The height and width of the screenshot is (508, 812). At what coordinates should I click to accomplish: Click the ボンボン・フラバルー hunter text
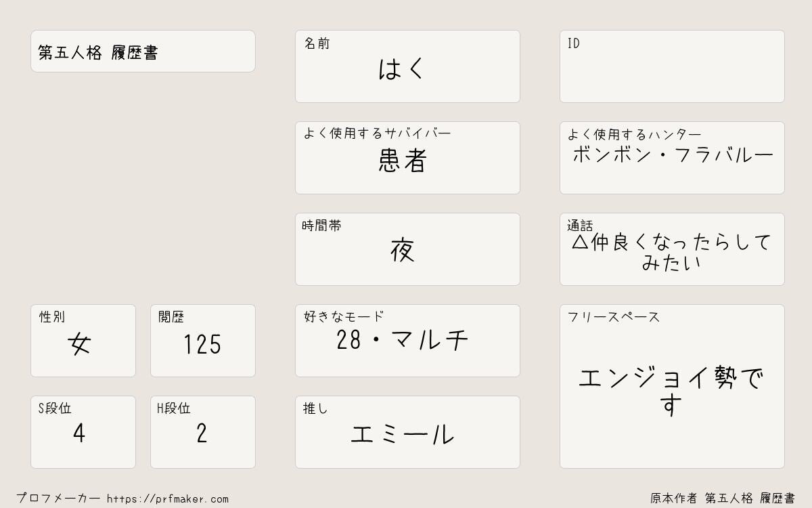point(673,155)
